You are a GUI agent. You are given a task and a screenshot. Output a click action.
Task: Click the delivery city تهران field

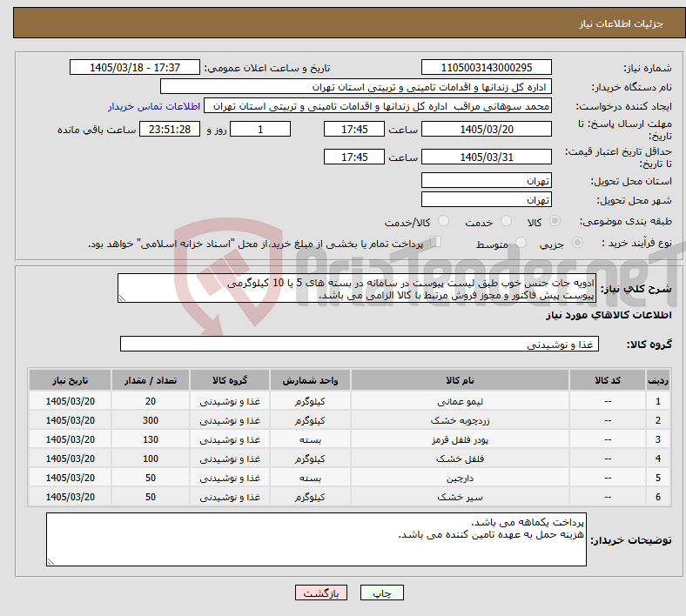point(486,199)
